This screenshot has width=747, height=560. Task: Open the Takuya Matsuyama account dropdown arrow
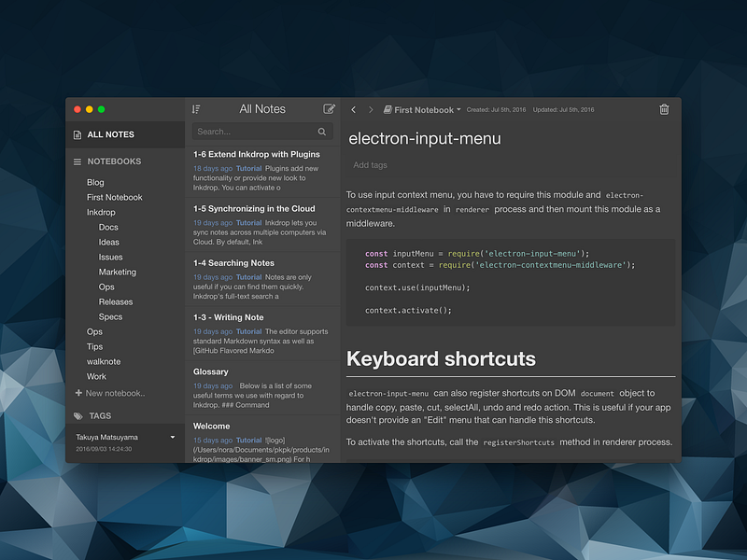pos(173,437)
